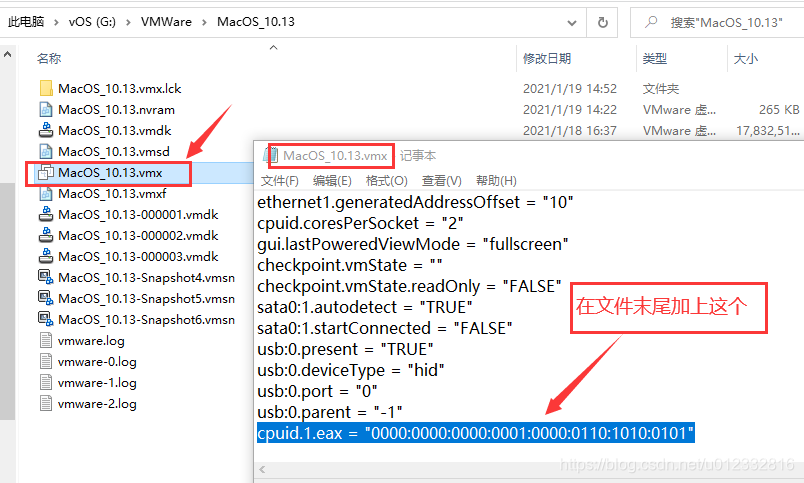Click Notepad horizontal scrollbar left arrow
The width and height of the screenshot is (804, 483).
point(262,469)
